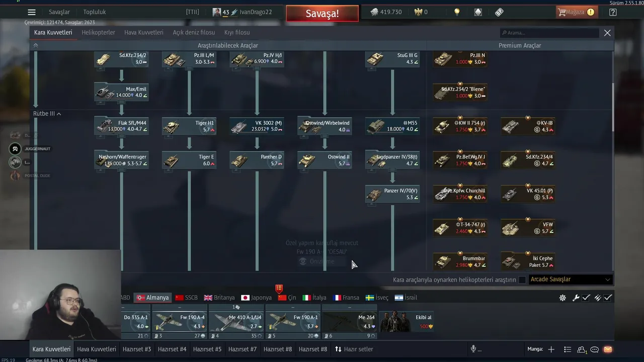
Task: Click the light bulb icon in the top bar
Action: click(x=457, y=12)
